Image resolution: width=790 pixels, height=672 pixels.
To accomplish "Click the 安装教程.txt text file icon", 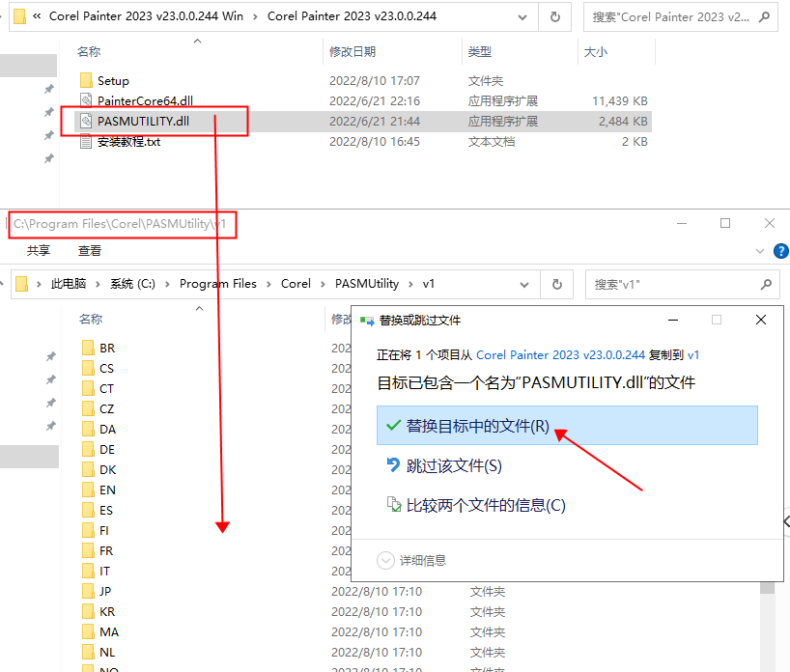I will [85, 142].
